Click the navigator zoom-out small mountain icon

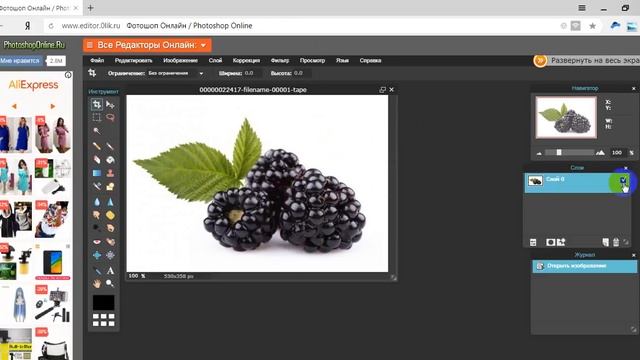coord(539,153)
